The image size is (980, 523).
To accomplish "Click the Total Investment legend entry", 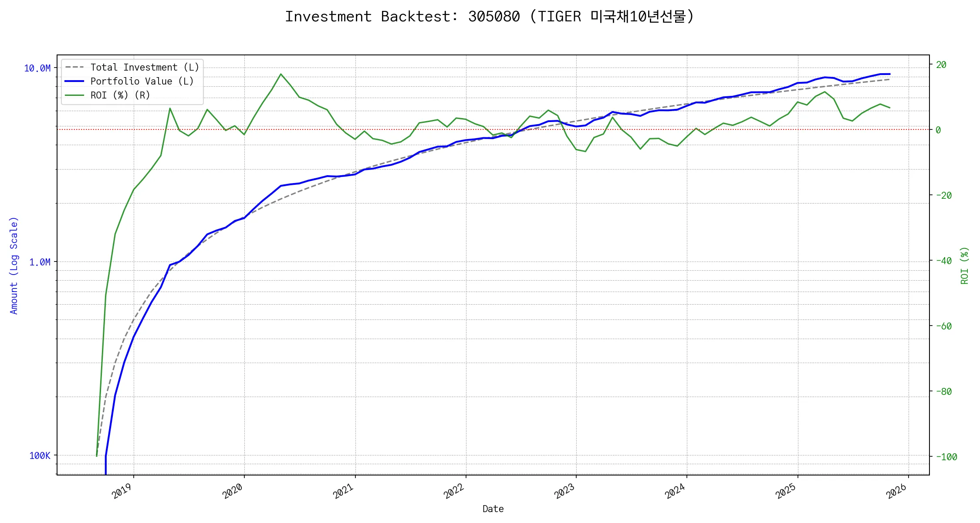I will point(145,68).
